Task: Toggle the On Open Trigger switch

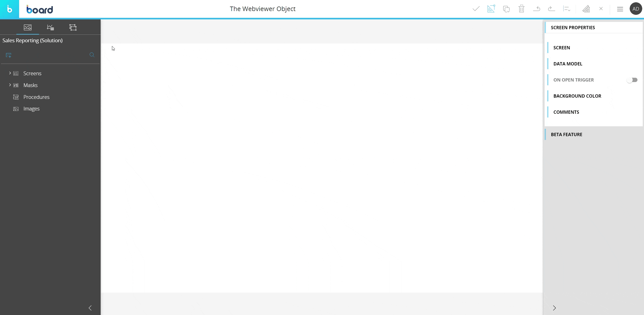Action: (x=632, y=80)
